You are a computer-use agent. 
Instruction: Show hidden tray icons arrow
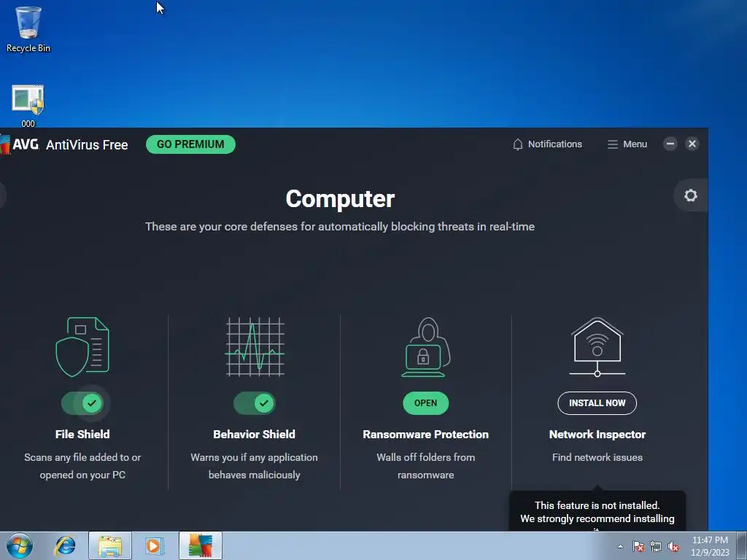click(x=620, y=546)
